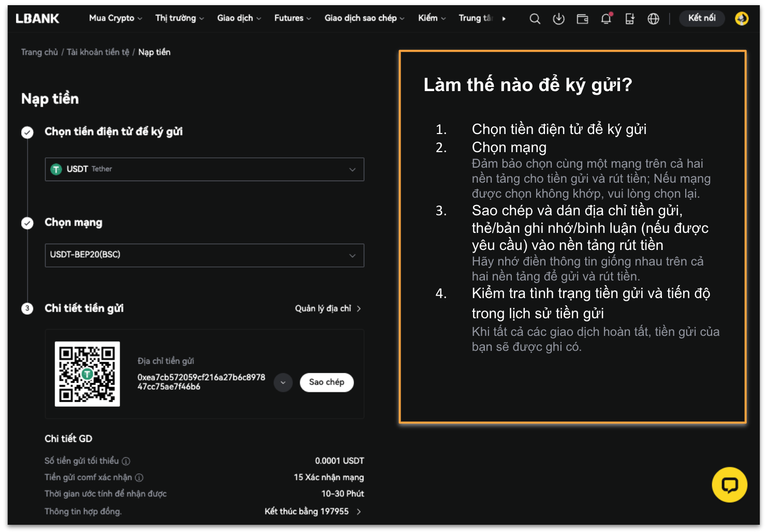The height and width of the screenshot is (532, 768).
Task: Open Quản lý địa chỉ link
Action: (328, 308)
